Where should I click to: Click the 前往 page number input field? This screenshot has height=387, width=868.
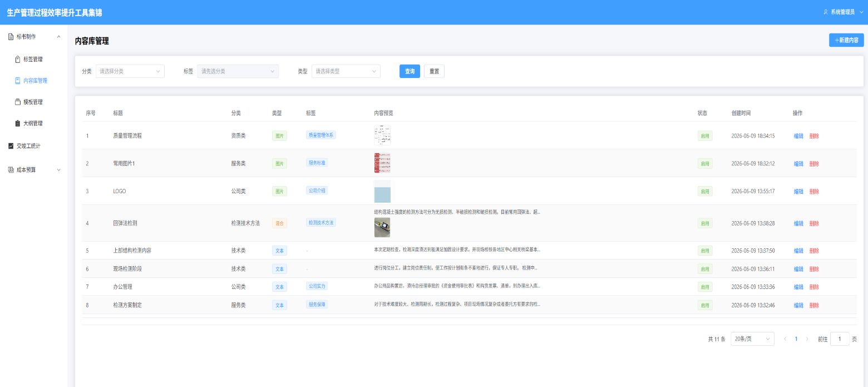tap(840, 339)
